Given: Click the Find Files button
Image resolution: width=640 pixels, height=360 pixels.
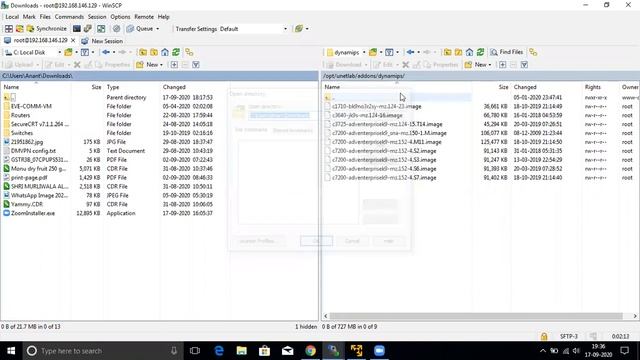Looking at the screenshot, I should [507, 52].
